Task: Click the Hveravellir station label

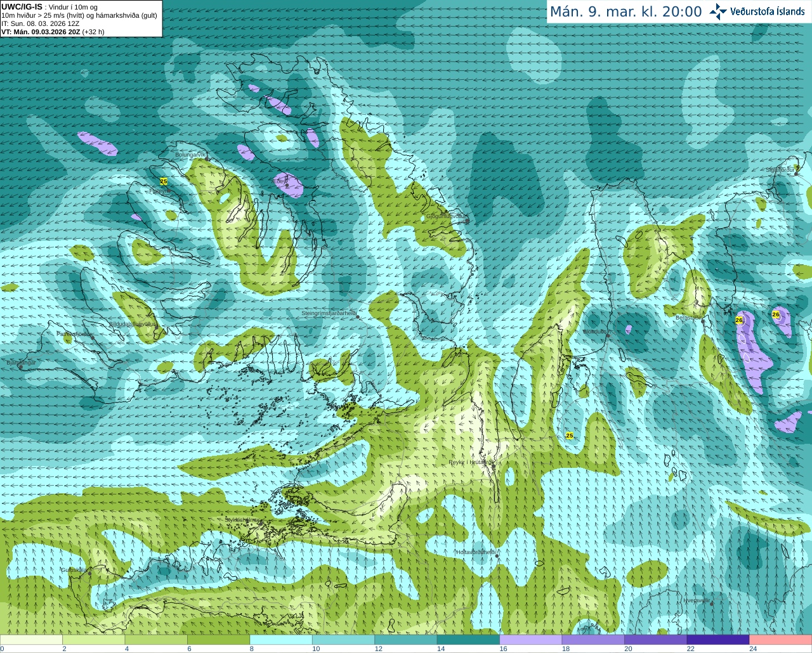Action: (x=697, y=600)
